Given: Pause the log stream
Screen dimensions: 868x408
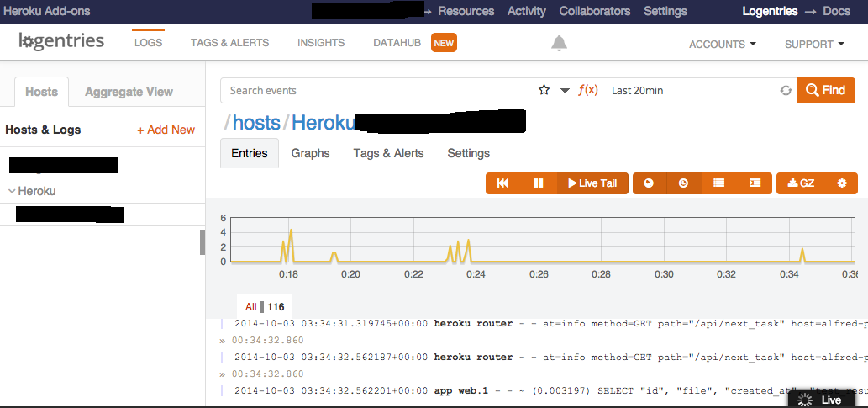Looking at the screenshot, I should click(x=539, y=183).
